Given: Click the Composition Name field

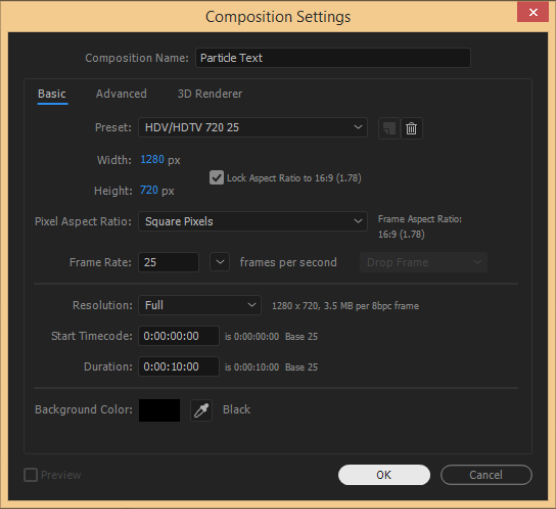Looking at the screenshot, I should pos(333,58).
